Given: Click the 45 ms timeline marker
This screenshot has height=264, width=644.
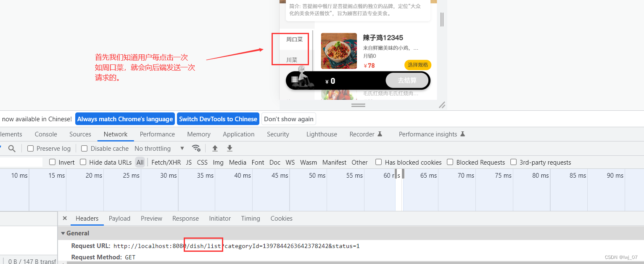Looking at the screenshot, I should [x=280, y=175].
